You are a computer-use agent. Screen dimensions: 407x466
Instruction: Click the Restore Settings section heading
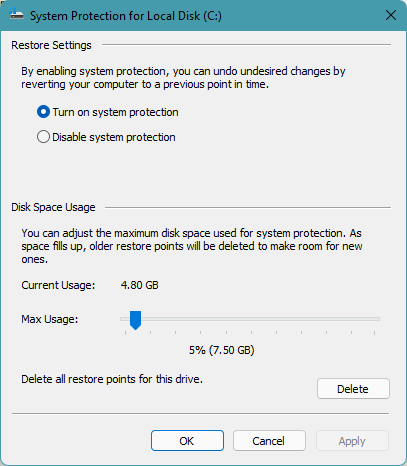click(x=51, y=45)
